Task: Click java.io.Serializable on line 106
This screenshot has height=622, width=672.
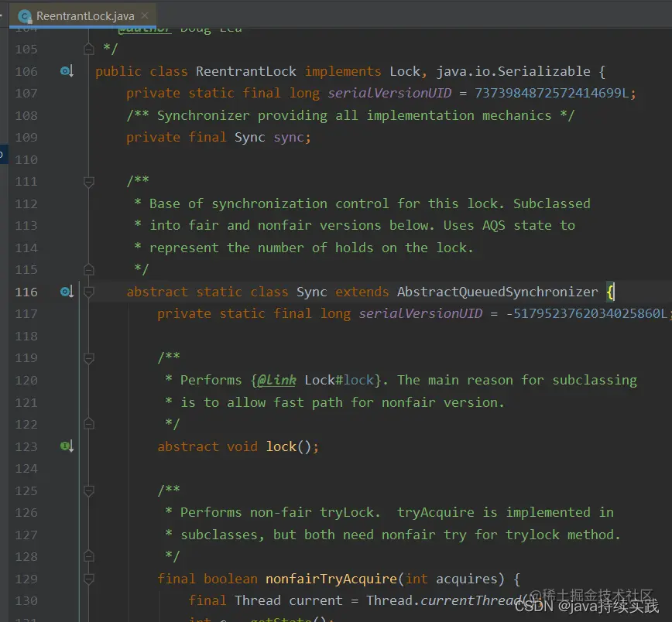Action: click(x=513, y=71)
